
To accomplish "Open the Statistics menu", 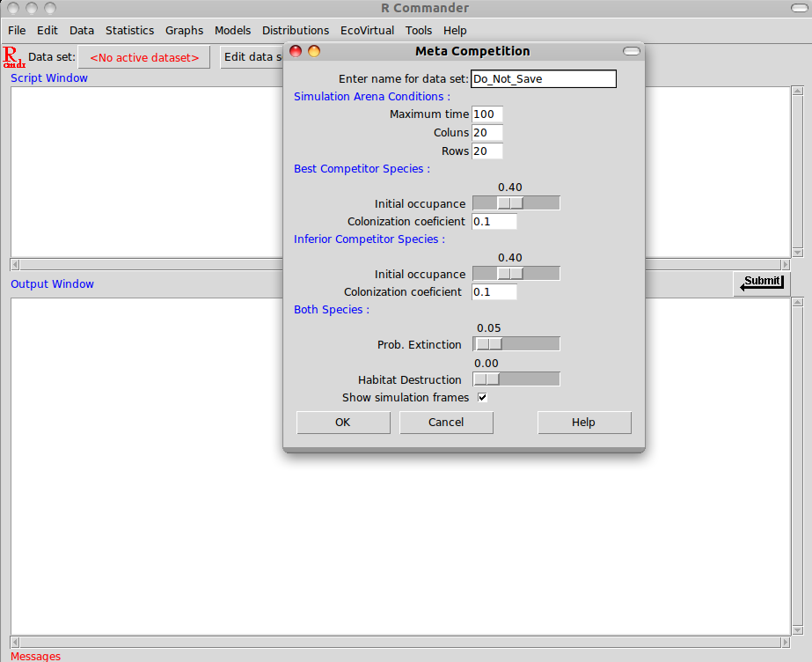I will coord(129,30).
